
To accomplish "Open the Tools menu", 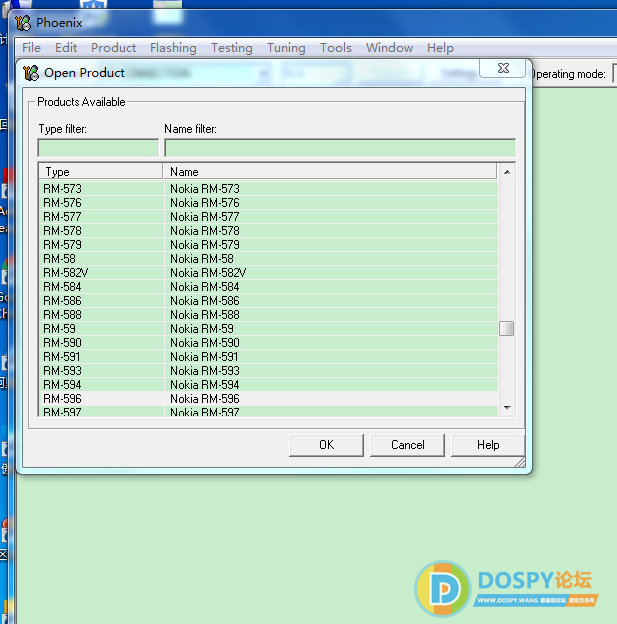I will point(336,48).
